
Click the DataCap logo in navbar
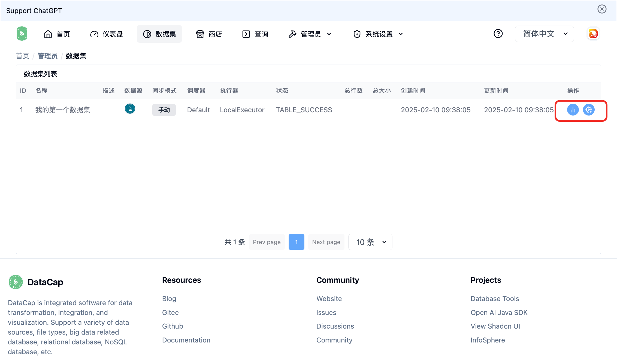click(x=22, y=34)
